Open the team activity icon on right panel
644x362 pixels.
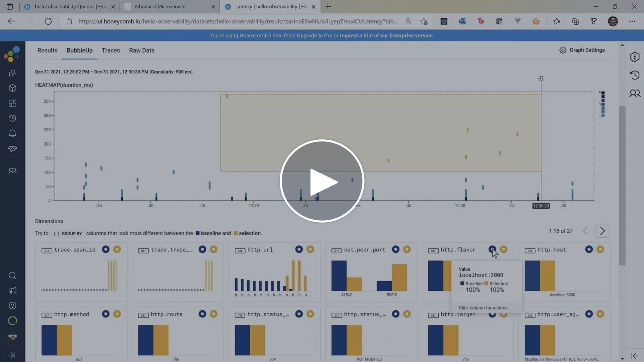[635, 93]
